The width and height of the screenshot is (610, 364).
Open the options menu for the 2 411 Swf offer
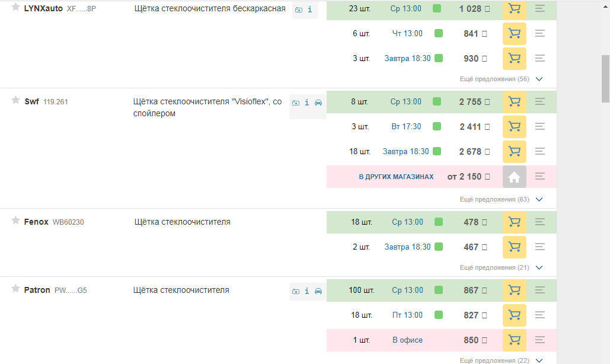point(539,126)
